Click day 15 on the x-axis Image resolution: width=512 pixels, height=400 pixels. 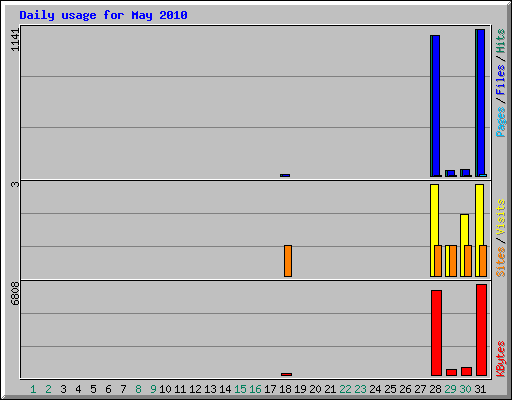(240, 389)
